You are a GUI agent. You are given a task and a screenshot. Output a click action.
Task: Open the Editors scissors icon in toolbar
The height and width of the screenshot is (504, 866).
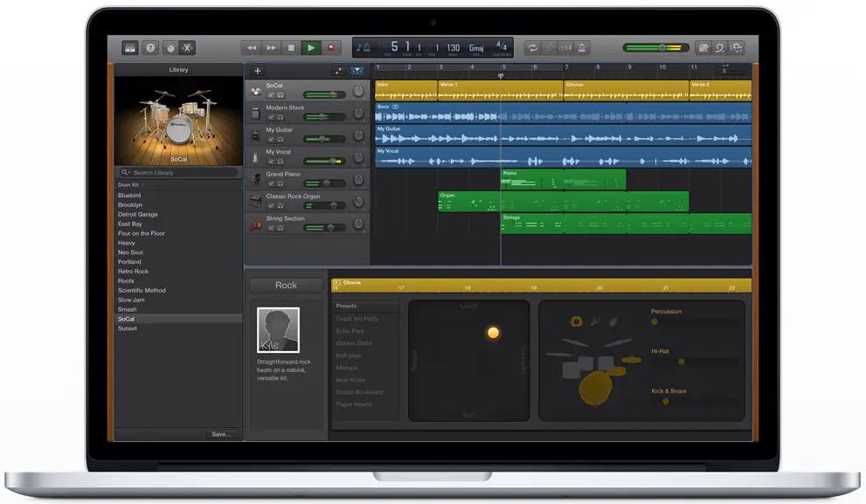pyautogui.click(x=187, y=48)
